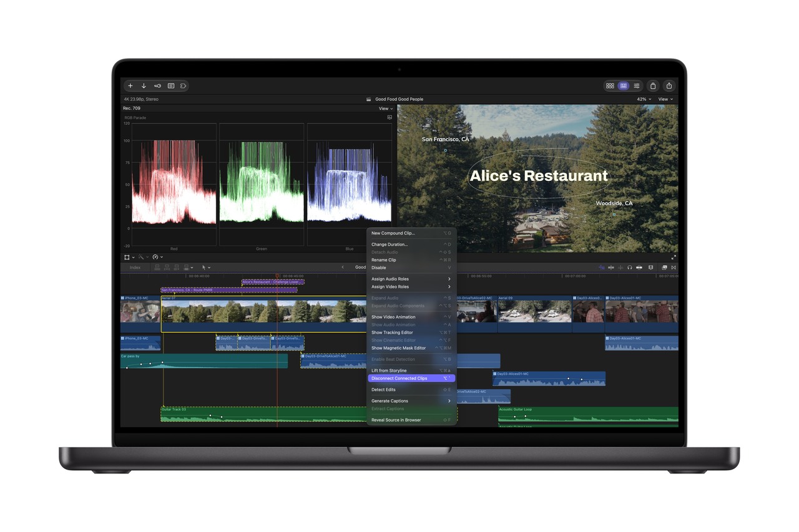
Task: Toggle the inspector sliders icon
Action: point(637,86)
